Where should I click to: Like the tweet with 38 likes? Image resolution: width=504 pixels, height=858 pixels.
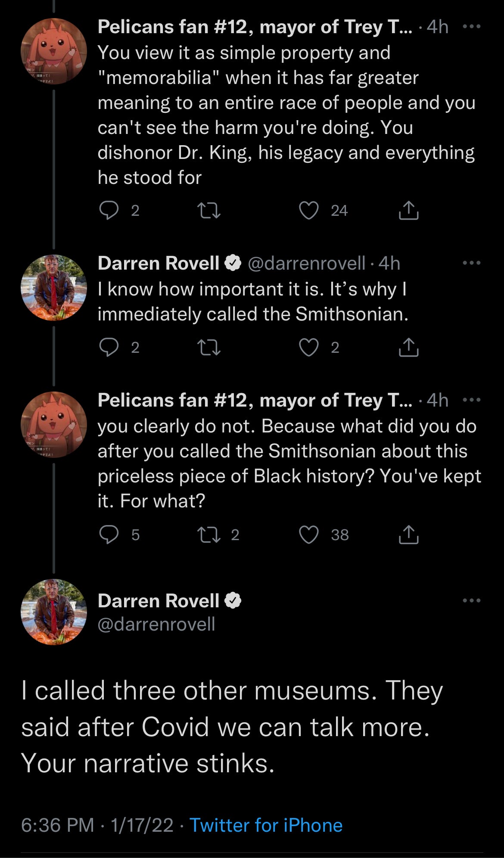click(x=309, y=535)
